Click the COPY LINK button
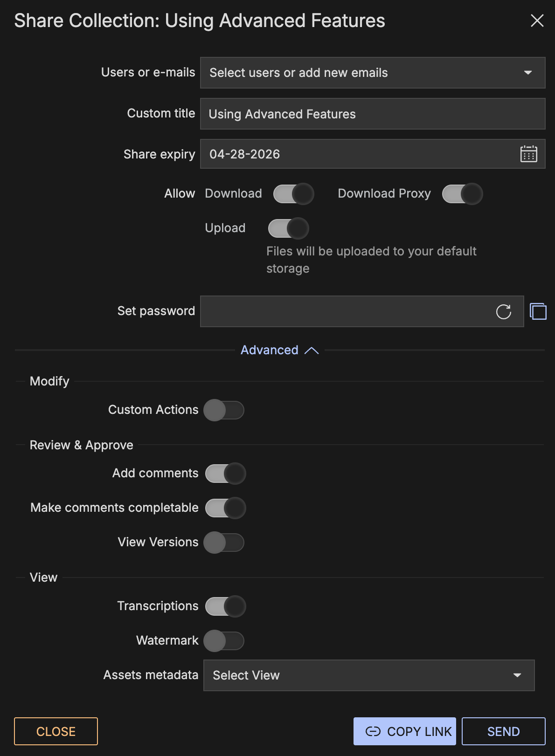This screenshot has width=555, height=756. tap(404, 731)
